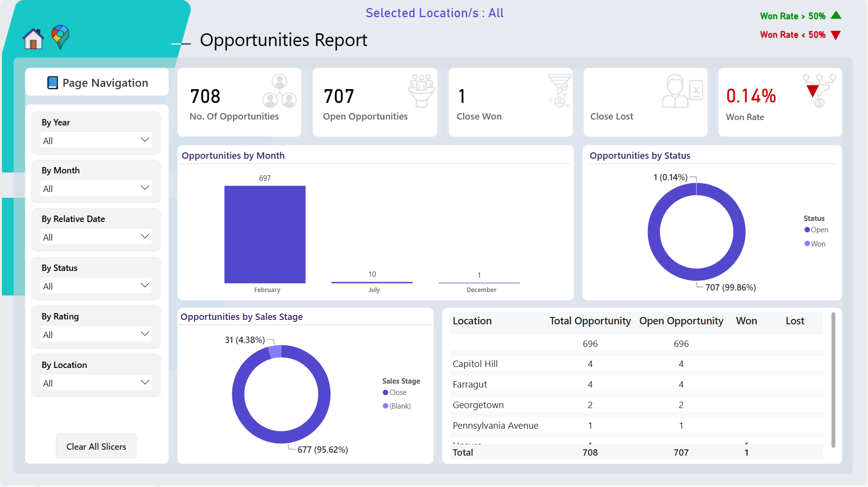This screenshot has width=868, height=487.
Task: Click the location table vertical scrollbar
Action: (833, 380)
